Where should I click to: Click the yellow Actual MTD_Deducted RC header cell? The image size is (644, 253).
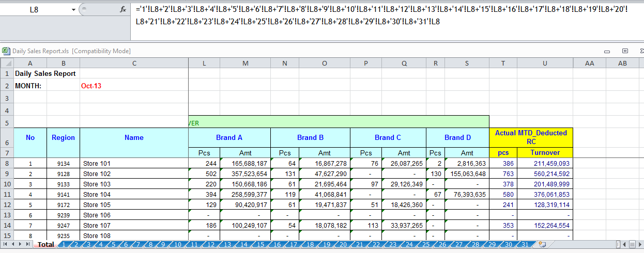[x=531, y=137]
